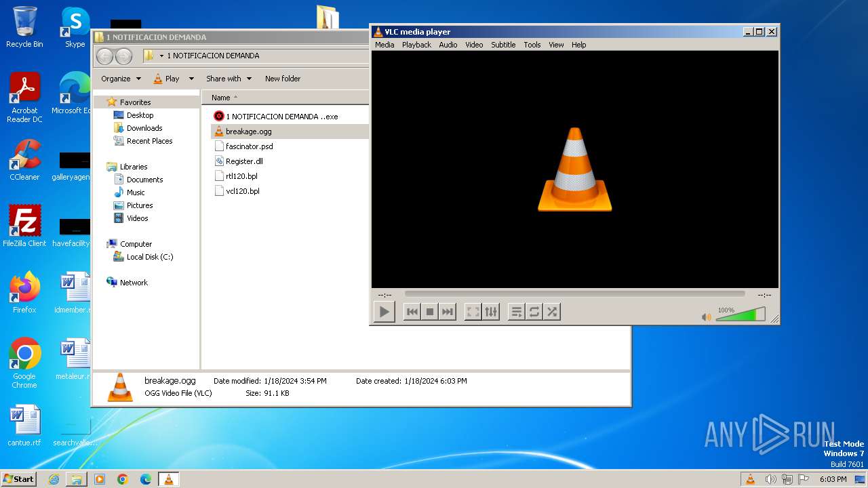
Task: Click the system tray volume icon
Action: [770, 479]
